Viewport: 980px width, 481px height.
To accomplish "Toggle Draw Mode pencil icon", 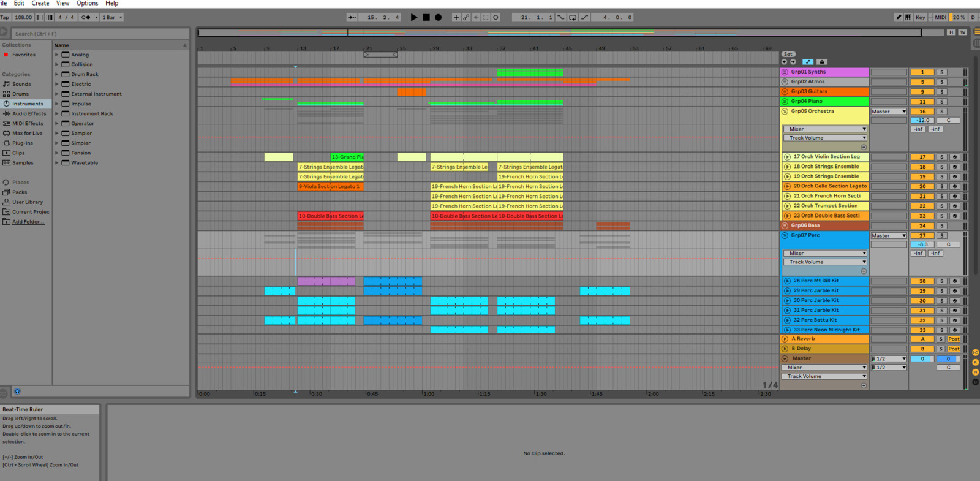I will click(x=899, y=17).
